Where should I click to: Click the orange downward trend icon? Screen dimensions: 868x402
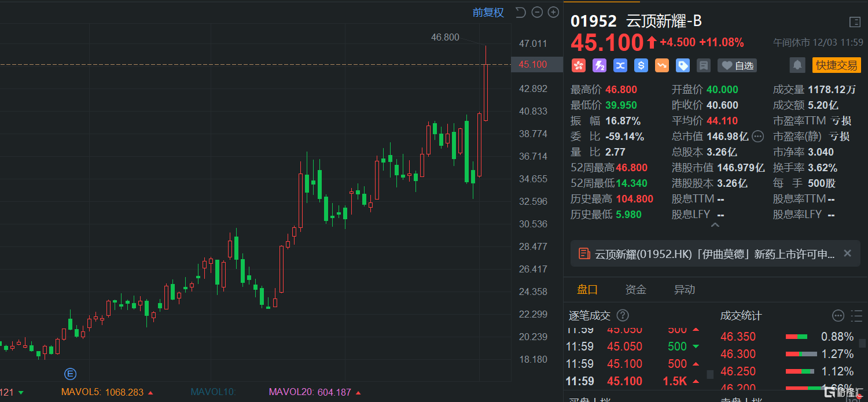662,65
